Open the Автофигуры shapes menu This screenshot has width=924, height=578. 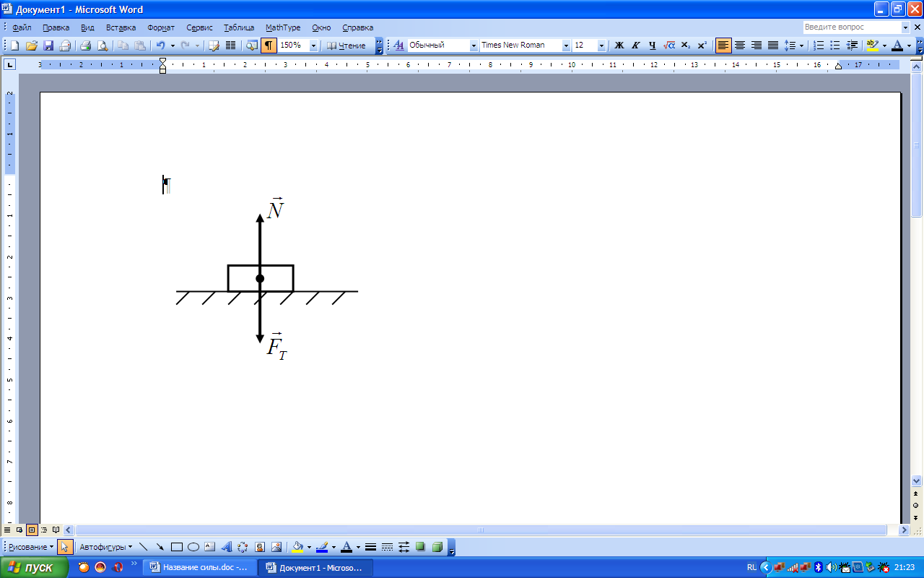click(105, 547)
